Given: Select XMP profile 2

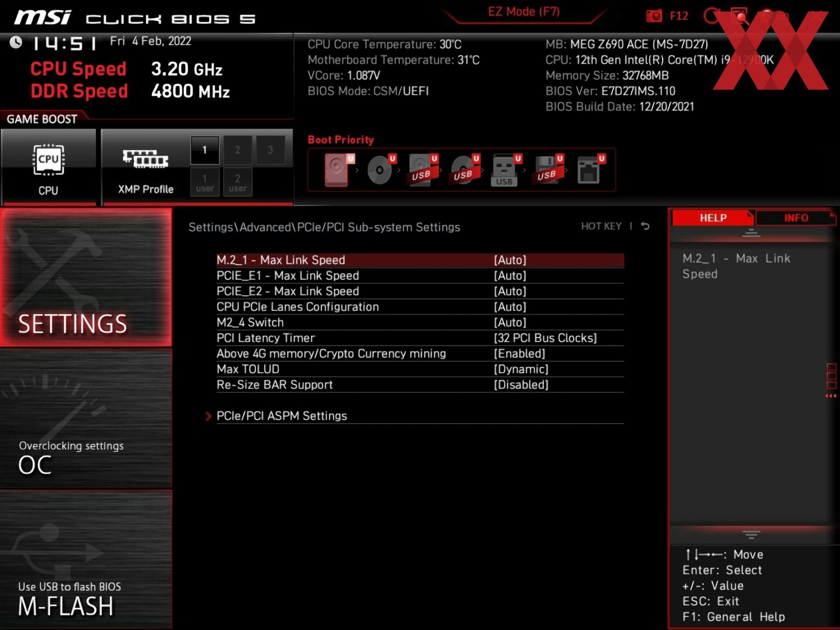Looking at the screenshot, I should click(x=238, y=150).
